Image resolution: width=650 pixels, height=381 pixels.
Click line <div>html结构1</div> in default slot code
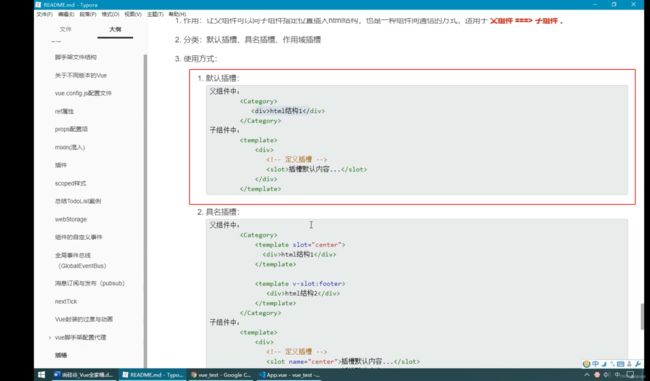pyautogui.click(x=288, y=111)
